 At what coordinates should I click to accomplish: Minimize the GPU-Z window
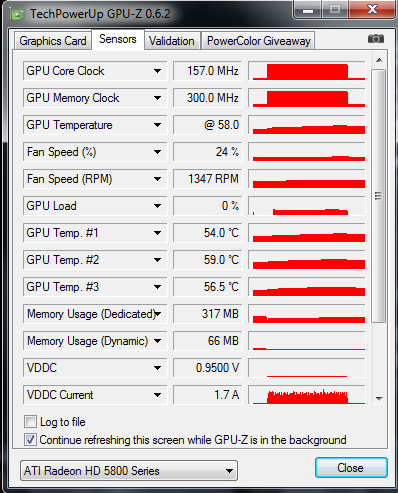point(308,10)
